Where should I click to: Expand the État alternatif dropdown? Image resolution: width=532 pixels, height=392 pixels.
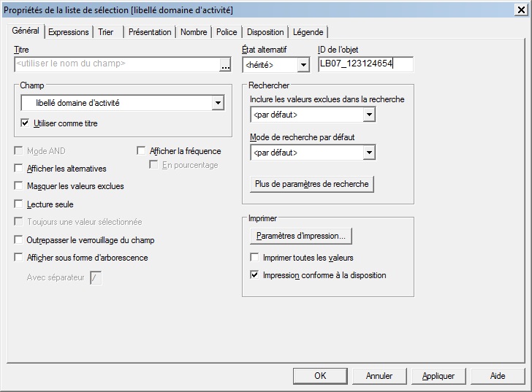[303, 65]
